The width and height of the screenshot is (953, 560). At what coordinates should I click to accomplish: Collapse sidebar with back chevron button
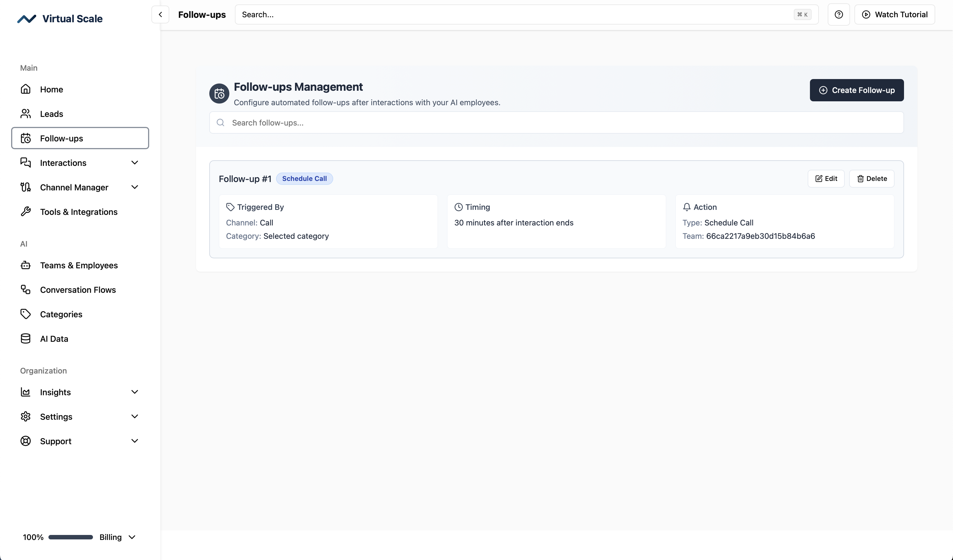pos(160,14)
